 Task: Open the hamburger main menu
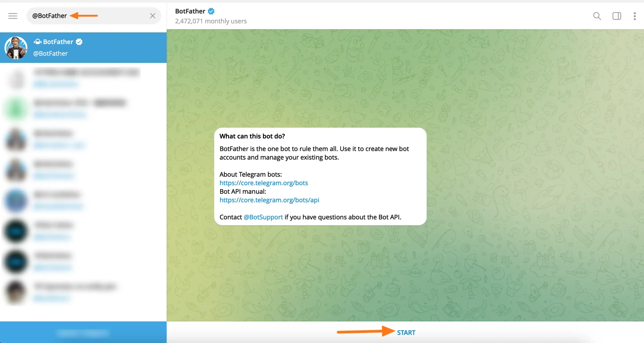coord(13,16)
